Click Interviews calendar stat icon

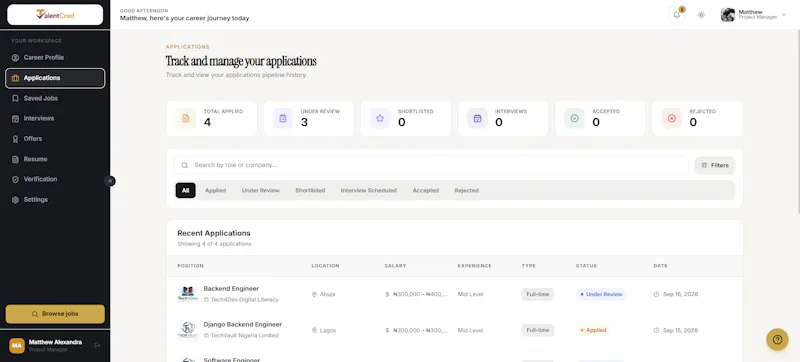pos(478,118)
